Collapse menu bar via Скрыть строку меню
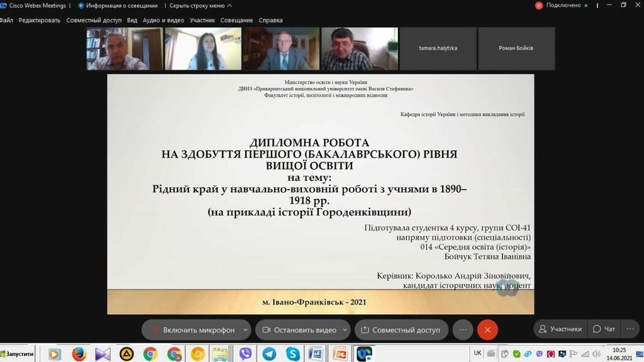The image size is (644, 362). click(x=197, y=6)
